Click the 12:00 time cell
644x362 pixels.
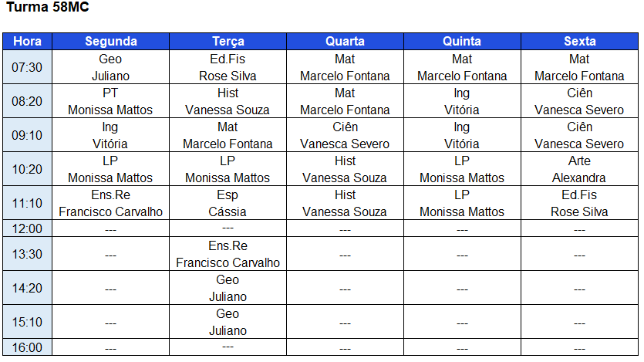coord(28,228)
